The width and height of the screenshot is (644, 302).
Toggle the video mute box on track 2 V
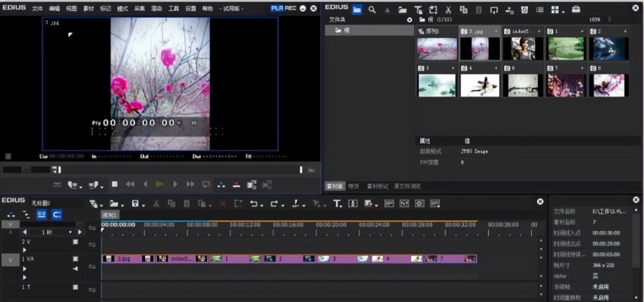pos(75,241)
